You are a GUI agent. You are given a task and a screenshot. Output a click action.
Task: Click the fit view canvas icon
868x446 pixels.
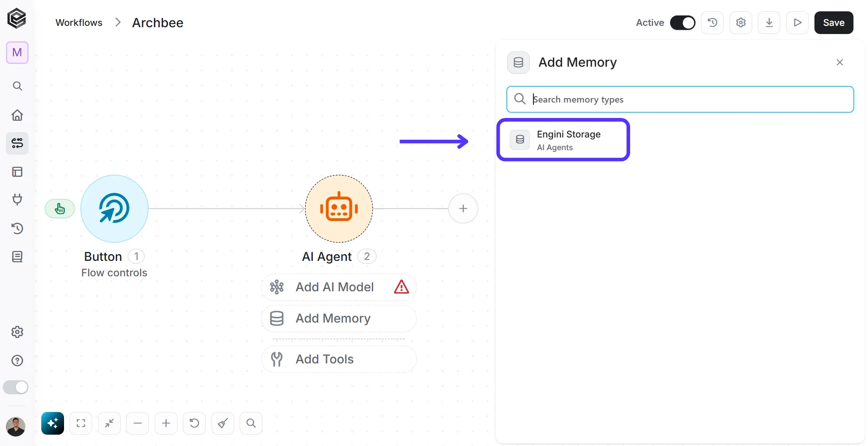[x=81, y=423]
